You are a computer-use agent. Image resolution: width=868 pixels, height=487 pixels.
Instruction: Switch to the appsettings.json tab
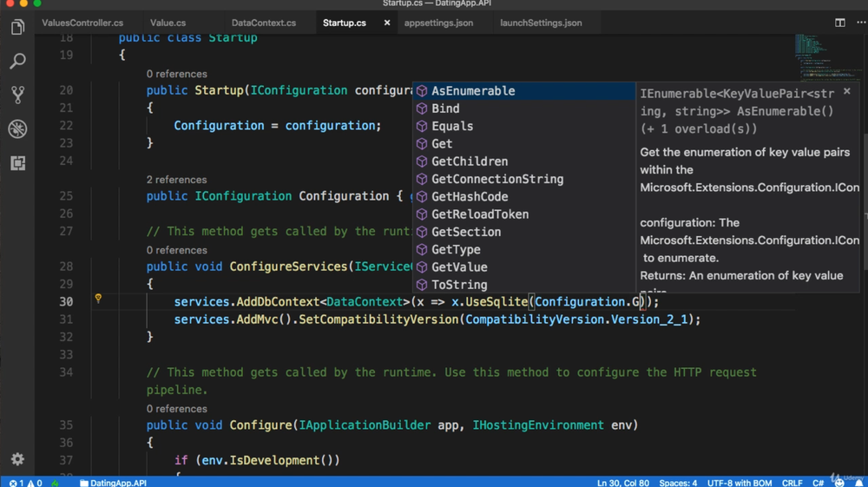438,23
